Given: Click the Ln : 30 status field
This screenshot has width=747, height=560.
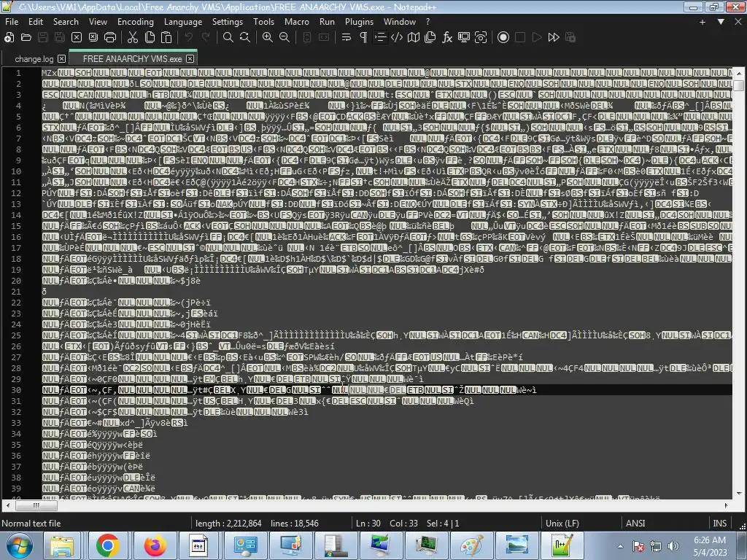Looking at the screenshot, I should point(368,524).
